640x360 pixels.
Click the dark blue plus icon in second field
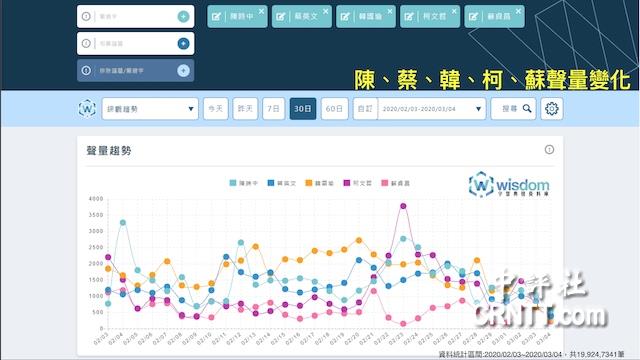183,43
